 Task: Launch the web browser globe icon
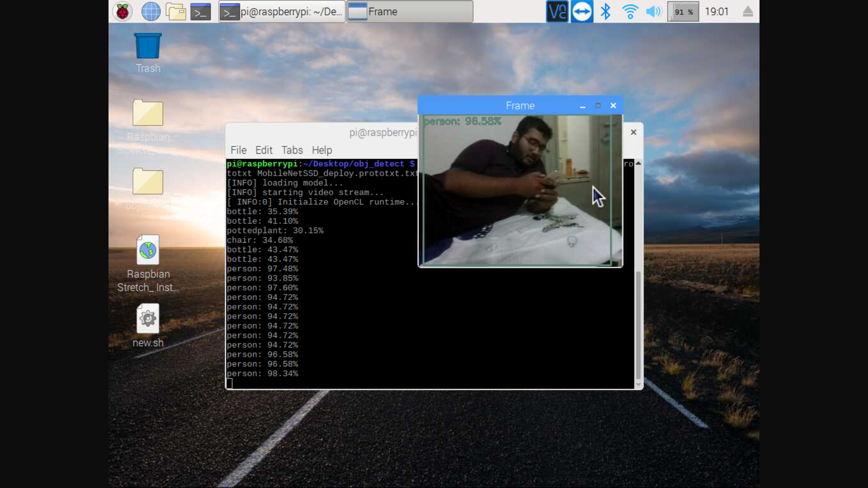(x=151, y=12)
